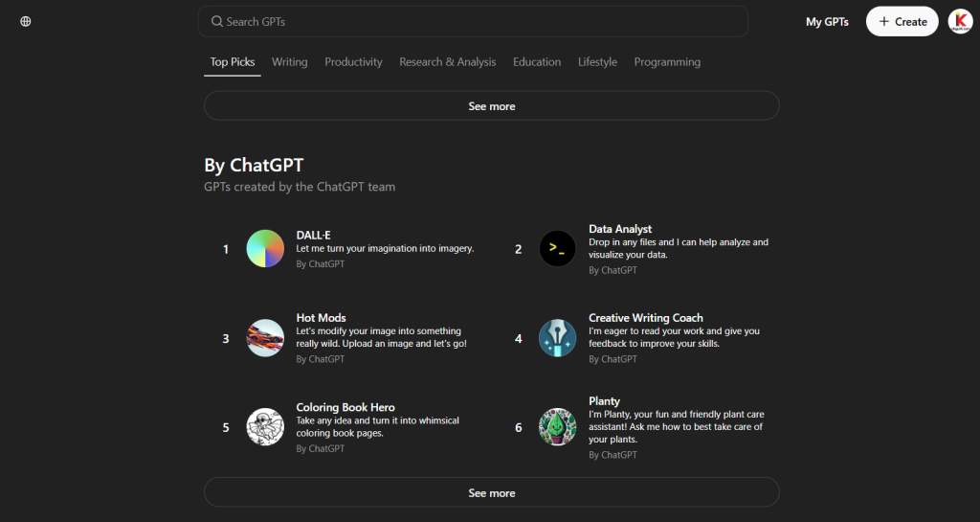Click 'By ChatGPT' under DALL·E

click(x=320, y=263)
